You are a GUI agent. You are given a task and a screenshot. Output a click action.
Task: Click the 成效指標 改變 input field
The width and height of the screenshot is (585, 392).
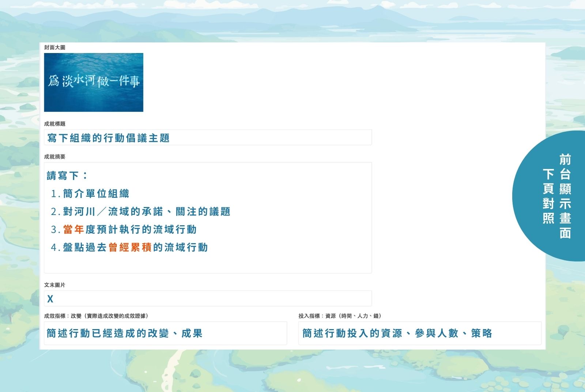point(165,333)
